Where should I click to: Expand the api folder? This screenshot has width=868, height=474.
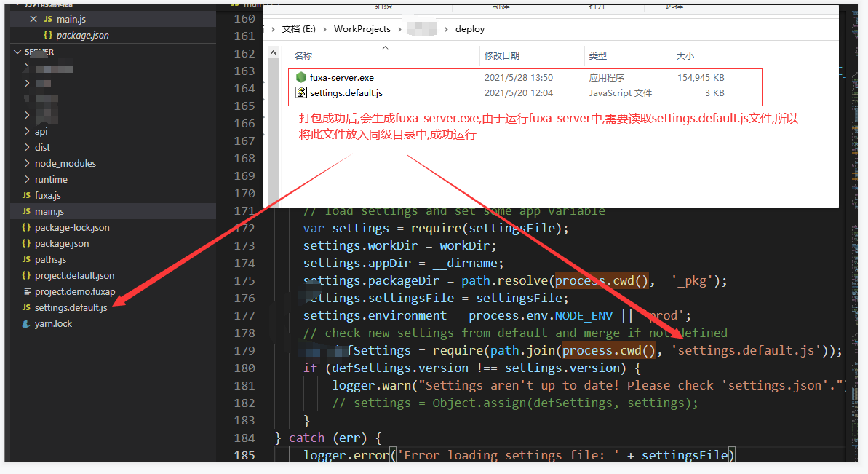click(x=27, y=131)
